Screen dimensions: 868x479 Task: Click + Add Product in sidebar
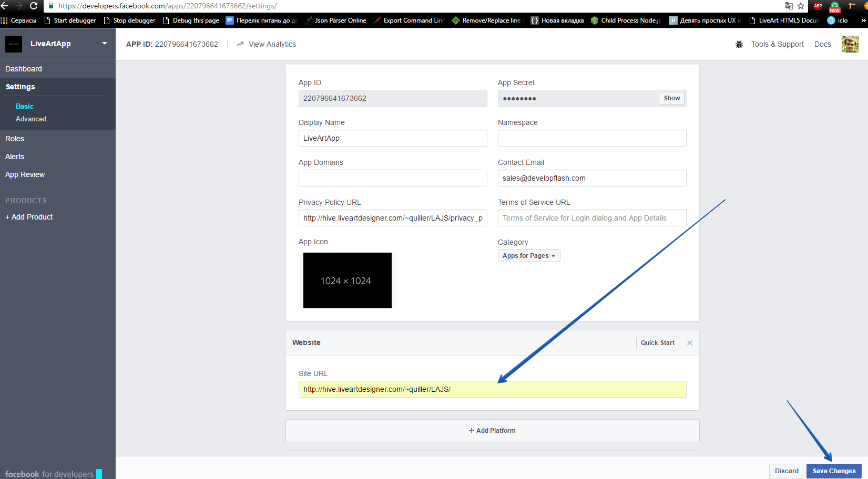coord(29,217)
